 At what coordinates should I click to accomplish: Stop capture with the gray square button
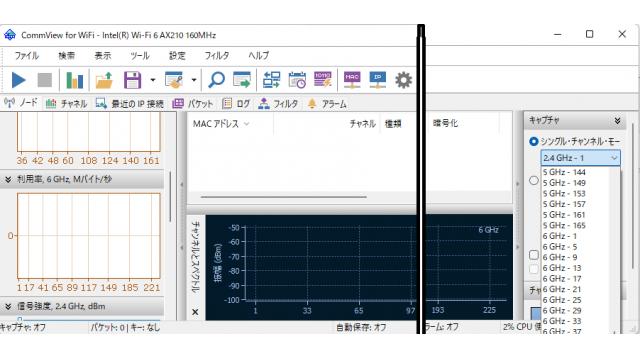coord(44,80)
